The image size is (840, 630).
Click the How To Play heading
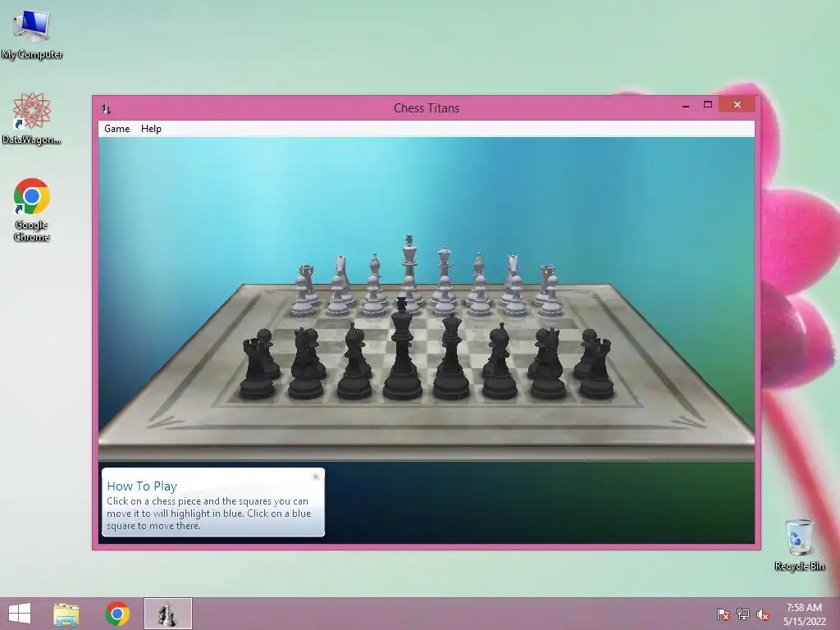coord(142,486)
